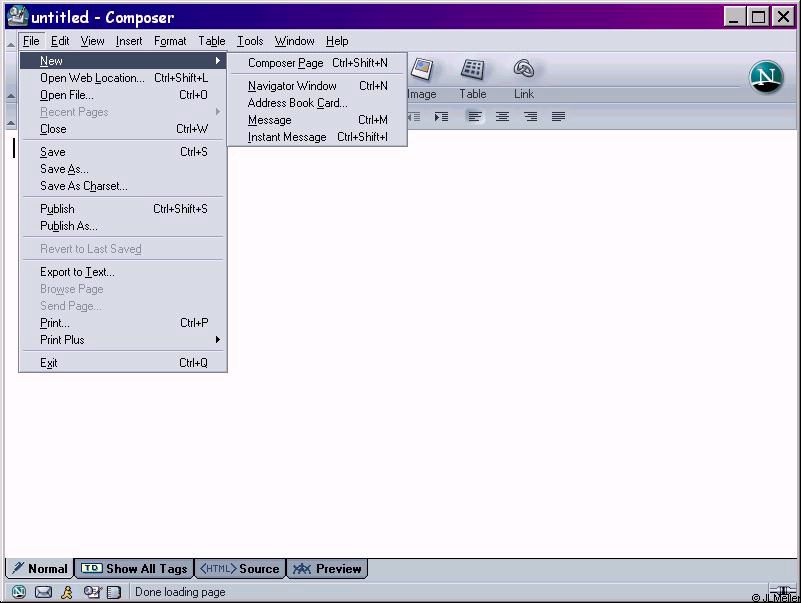Switch to the HTML Source tab
The image size is (801, 603).
(x=240, y=569)
